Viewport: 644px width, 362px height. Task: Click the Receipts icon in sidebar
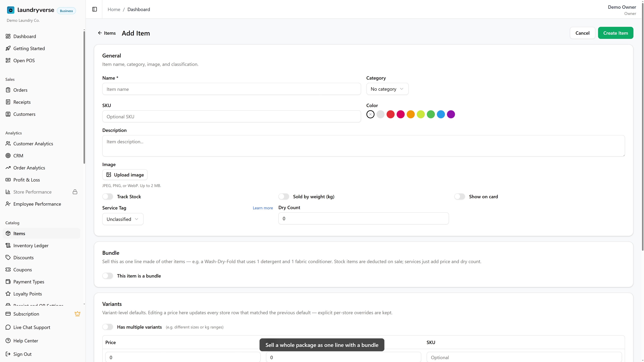point(8,102)
